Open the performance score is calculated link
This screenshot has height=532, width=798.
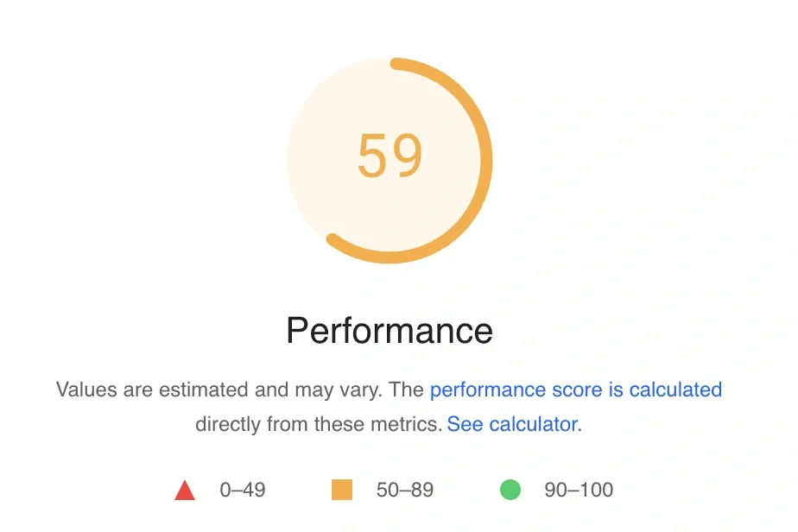click(x=575, y=389)
